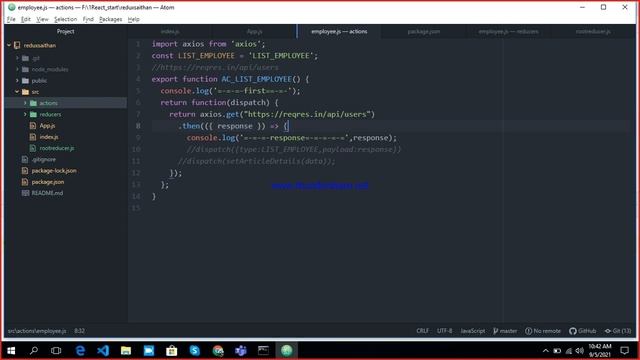Open the Packages menu
Screen dimensions: 640x360
pos(111,19)
